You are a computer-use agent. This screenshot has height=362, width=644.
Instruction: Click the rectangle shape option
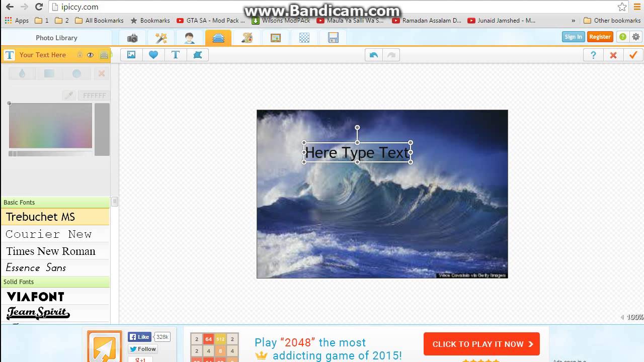click(49, 73)
